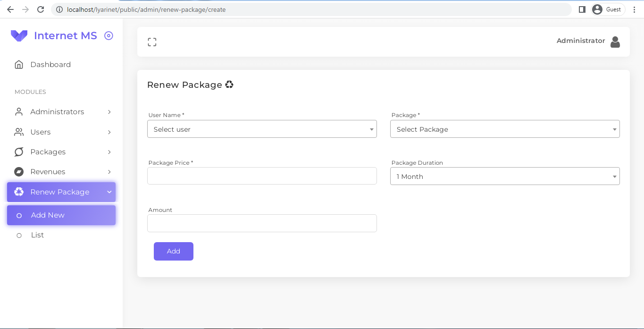Click the fullscreen expand icon in top bar
644x329 pixels.
(x=152, y=42)
